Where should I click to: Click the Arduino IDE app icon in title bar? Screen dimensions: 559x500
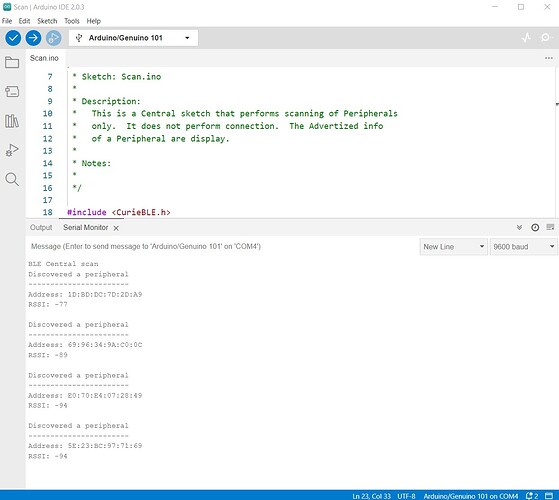(7, 7)
